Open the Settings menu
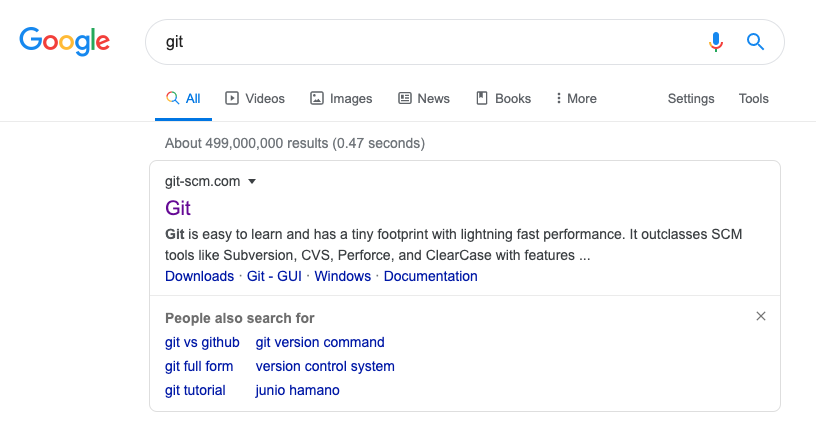Image resolution: width=816 pixels, height=434 pixels. (691, 98)
